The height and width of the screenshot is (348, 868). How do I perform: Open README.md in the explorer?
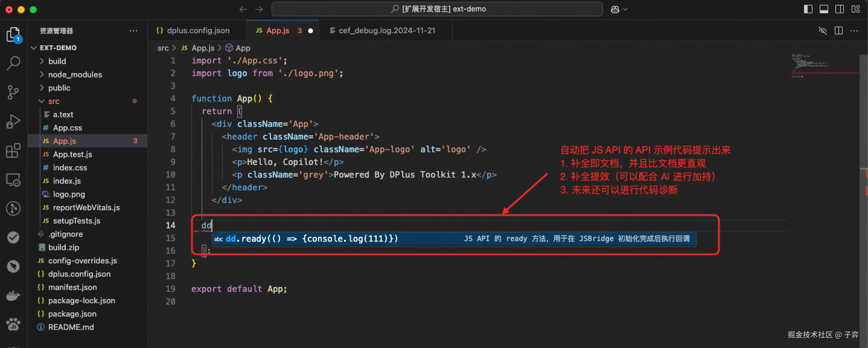[x=71, y=327]
